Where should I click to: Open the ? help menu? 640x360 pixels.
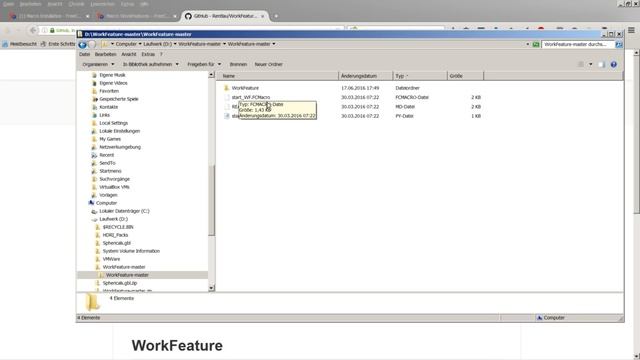tap(161, 54)
